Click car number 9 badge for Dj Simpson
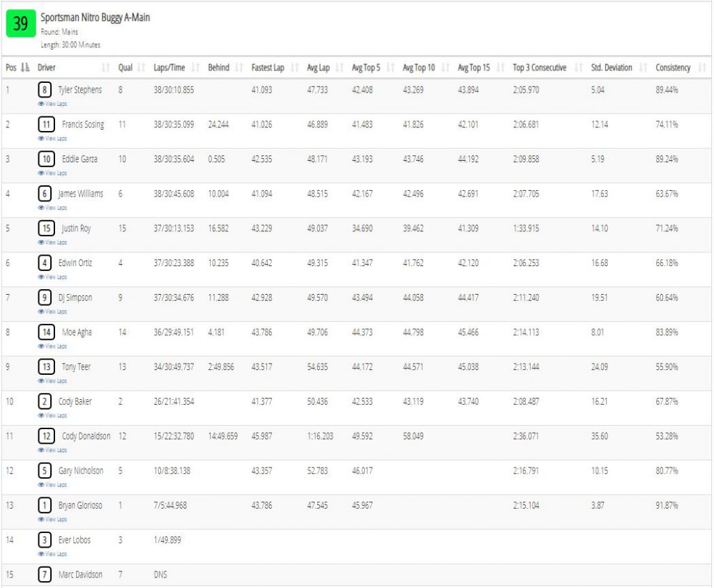This screenshot has height=588, width=714. tap(45, 297)
